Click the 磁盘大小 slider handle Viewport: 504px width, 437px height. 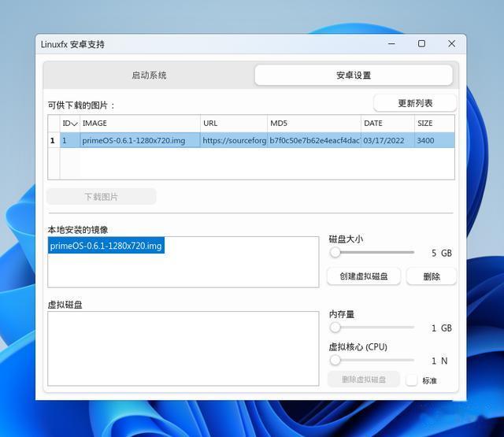tap(335, 252)
